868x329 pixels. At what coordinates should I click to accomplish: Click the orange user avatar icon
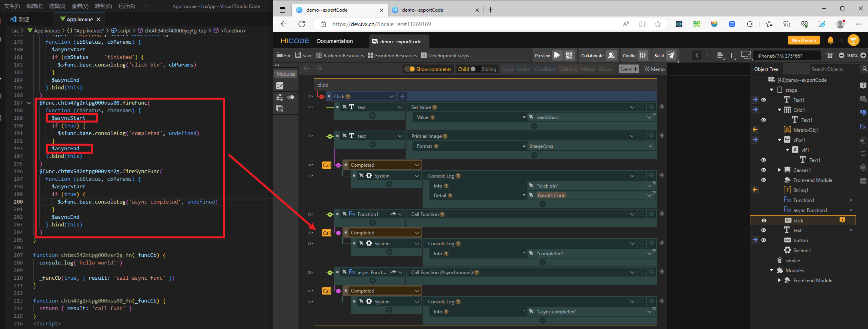tap(854, 40)
